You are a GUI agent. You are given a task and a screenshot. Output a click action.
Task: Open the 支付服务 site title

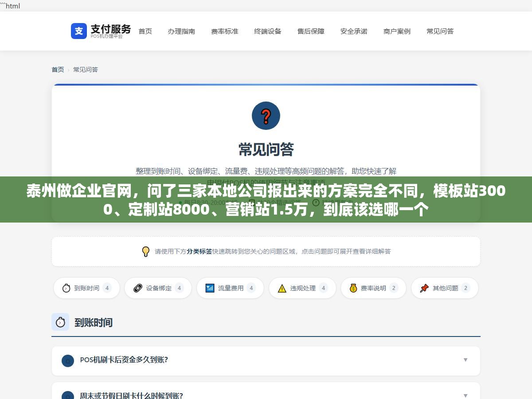click(x=111, y=29)
